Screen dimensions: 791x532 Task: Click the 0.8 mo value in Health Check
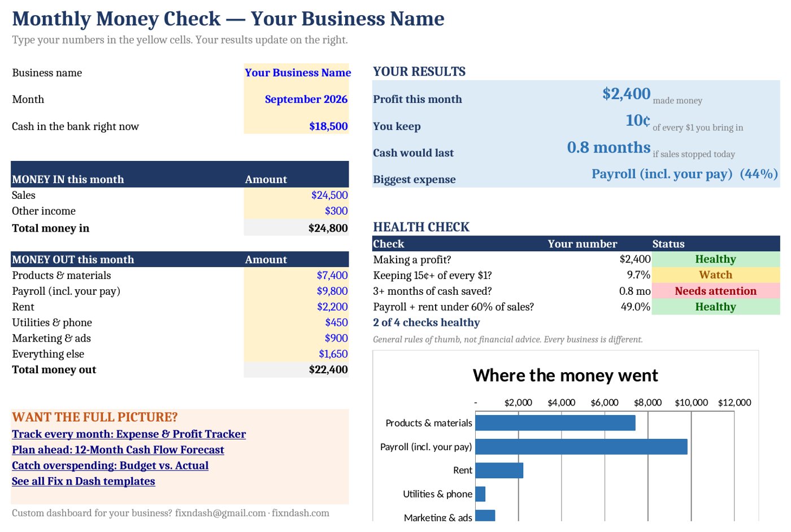[x=634, y=291]
